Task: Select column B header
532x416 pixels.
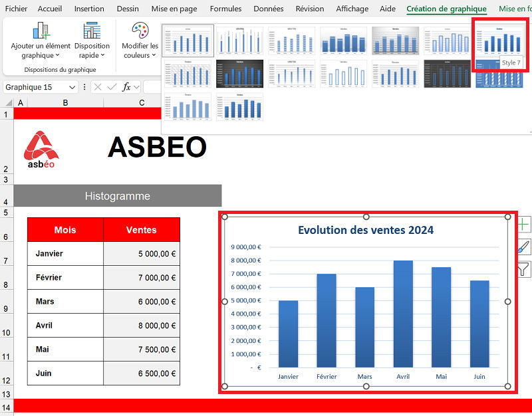Action: 65,103
